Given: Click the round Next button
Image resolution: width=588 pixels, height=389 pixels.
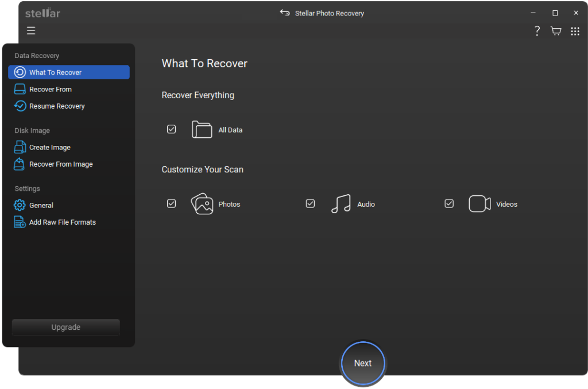Looking at the screenshot, I should coord(363,363).
